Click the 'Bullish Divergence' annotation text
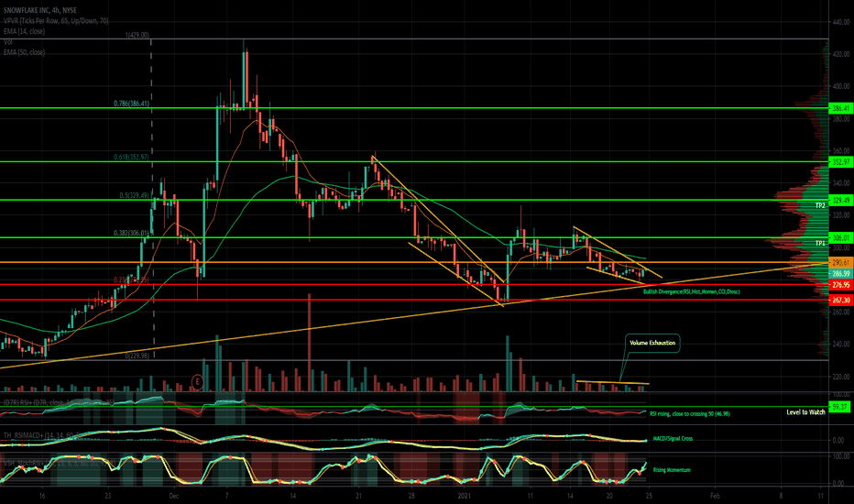Viewport: 854px width, 504px height. click(691, 292)
